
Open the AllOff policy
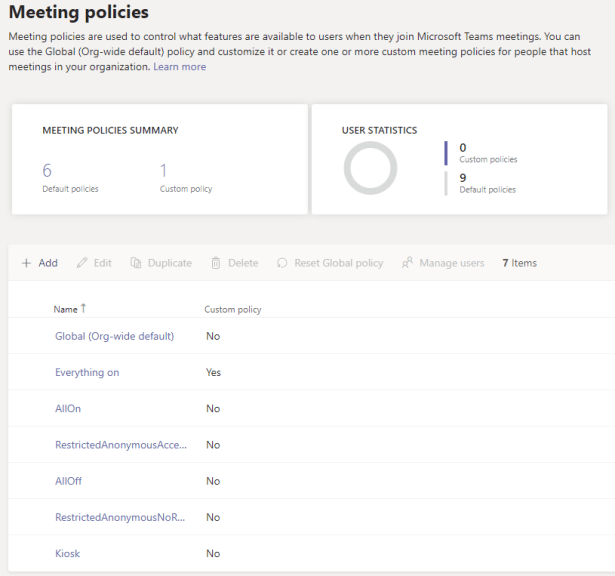pyautogui.click(x=68, y=481)
